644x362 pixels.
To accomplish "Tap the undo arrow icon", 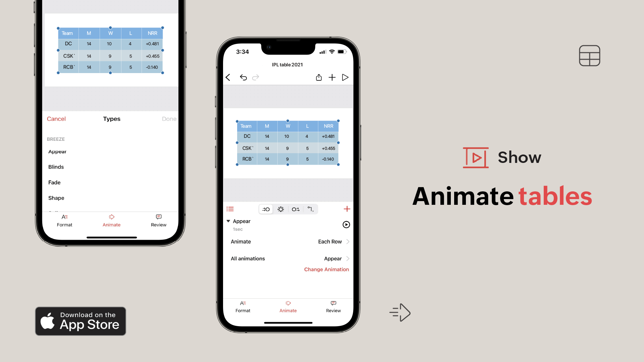I will pyautogui.click(x=243, y=77).
